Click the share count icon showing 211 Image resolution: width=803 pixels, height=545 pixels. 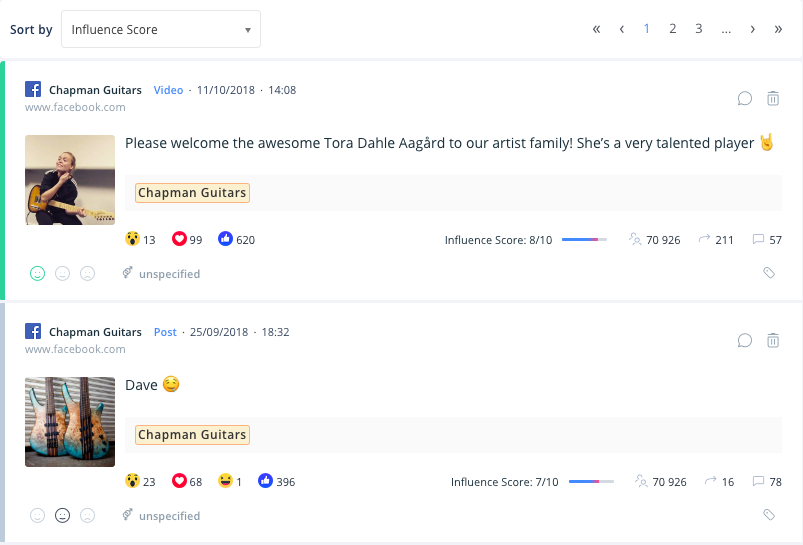[704, 240]
